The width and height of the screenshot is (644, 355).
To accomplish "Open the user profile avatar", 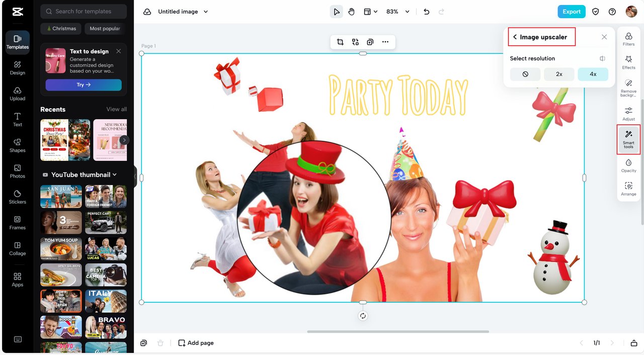I will [x=631, y=12].
